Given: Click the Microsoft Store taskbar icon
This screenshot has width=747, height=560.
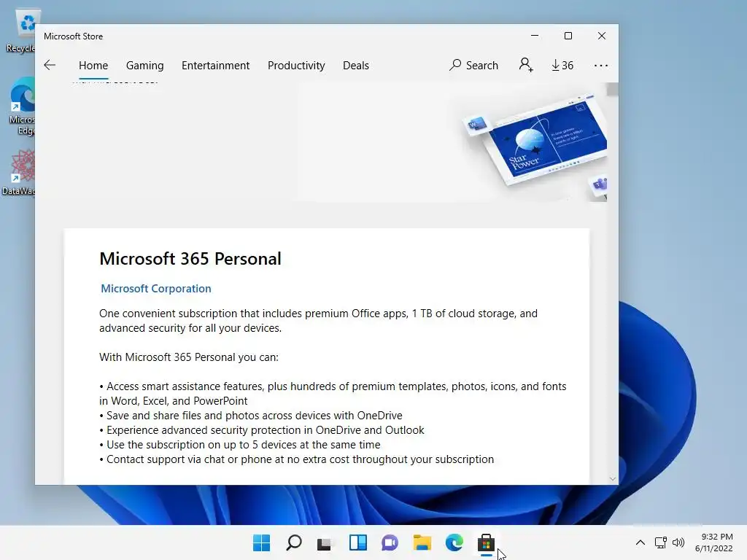Looking at the screenshot, I should click(x=486, y=542).
